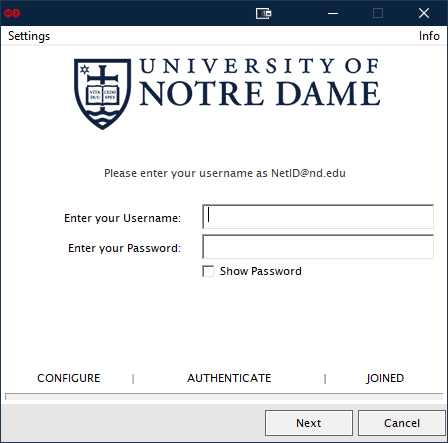The height and width of the screenshot is (443, 448).
Task: Click the Cancel button
Action: click(402, 423)
